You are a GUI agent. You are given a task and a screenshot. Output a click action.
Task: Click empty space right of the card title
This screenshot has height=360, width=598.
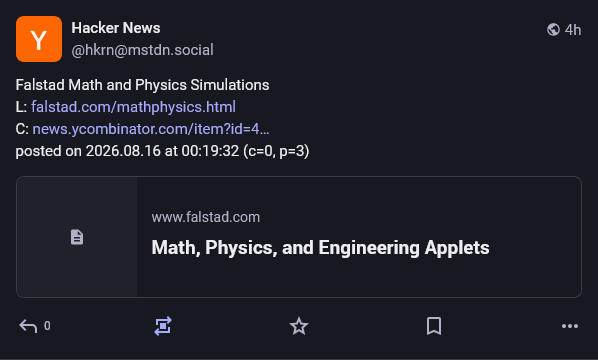pos(534,248)
